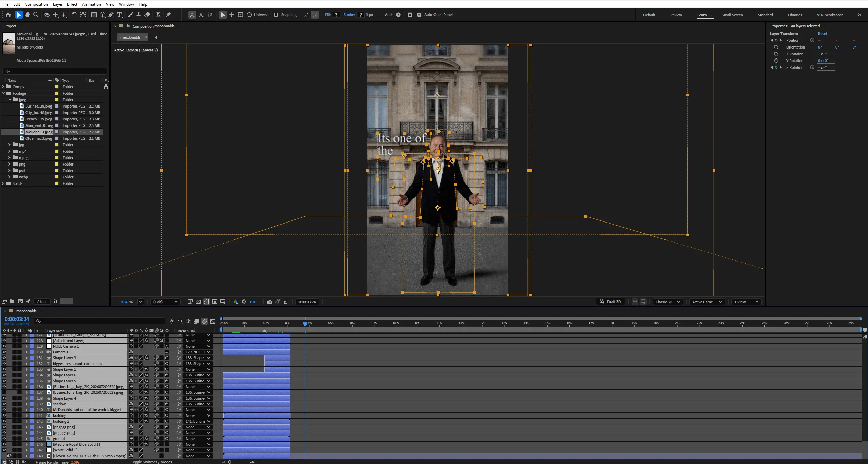Select the Home icon in the toolbar
This screenshot has width=868, height=464.
point(8,15)
